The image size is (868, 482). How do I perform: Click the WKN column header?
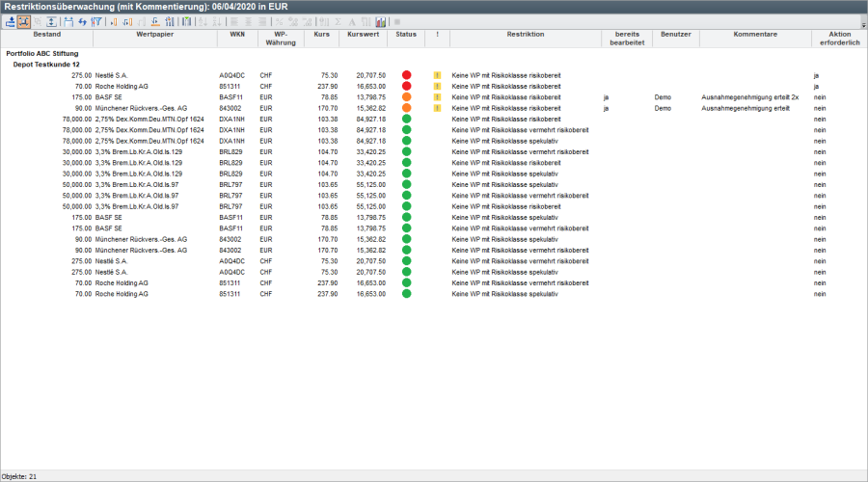(236, 34)
